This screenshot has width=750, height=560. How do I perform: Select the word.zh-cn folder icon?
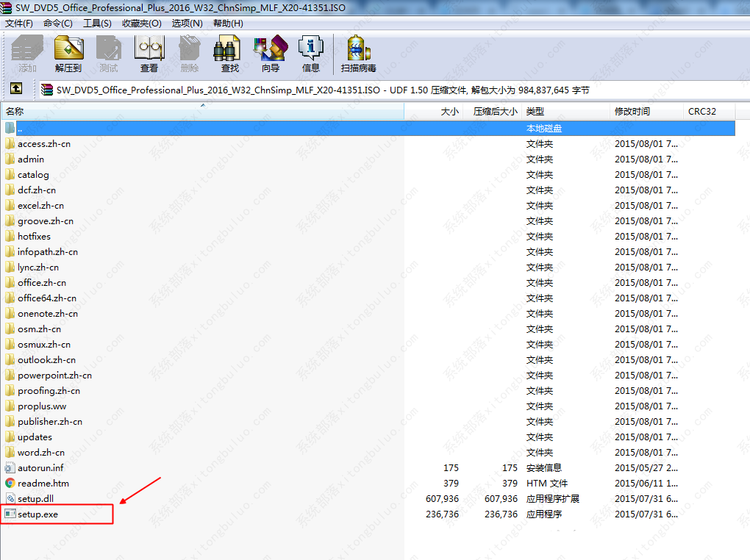click(x=10, y=452)
